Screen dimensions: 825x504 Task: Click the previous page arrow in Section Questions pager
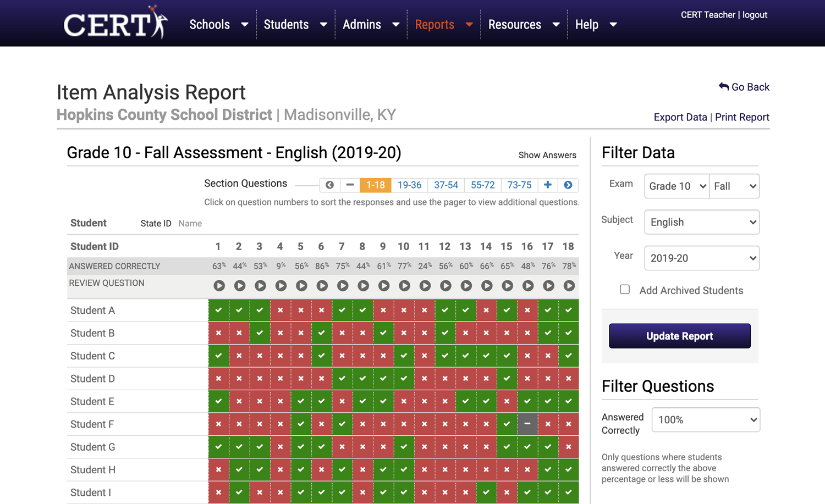(329, 185)
